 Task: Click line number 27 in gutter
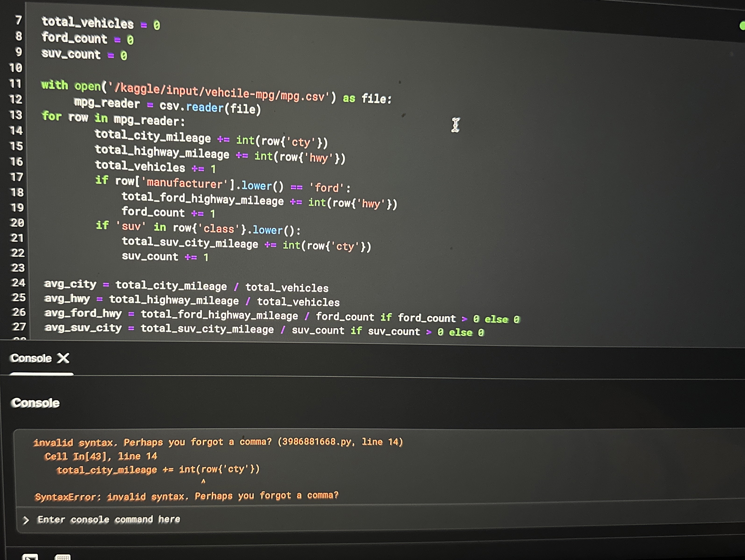pyautogui.click(x=19, y=327)
